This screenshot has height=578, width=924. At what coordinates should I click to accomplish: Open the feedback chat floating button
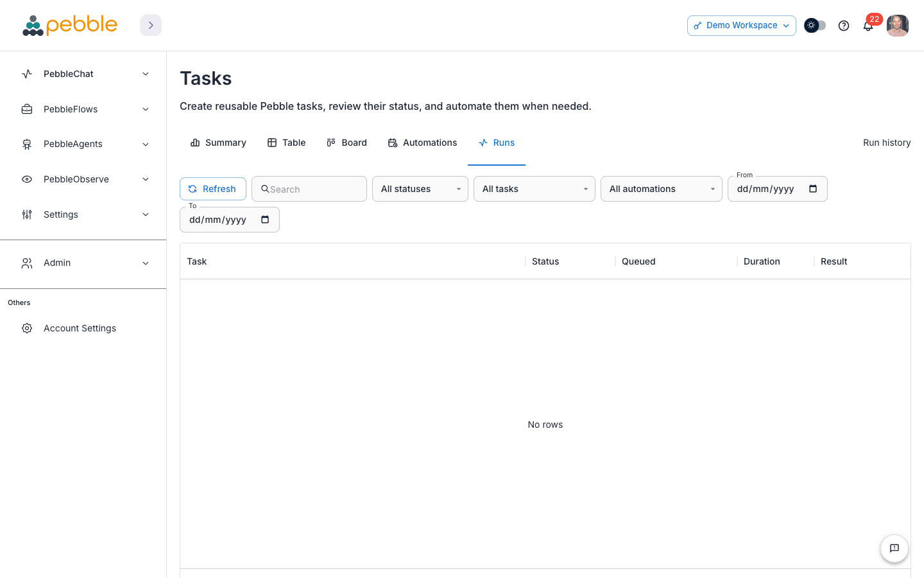pos(894,548)
